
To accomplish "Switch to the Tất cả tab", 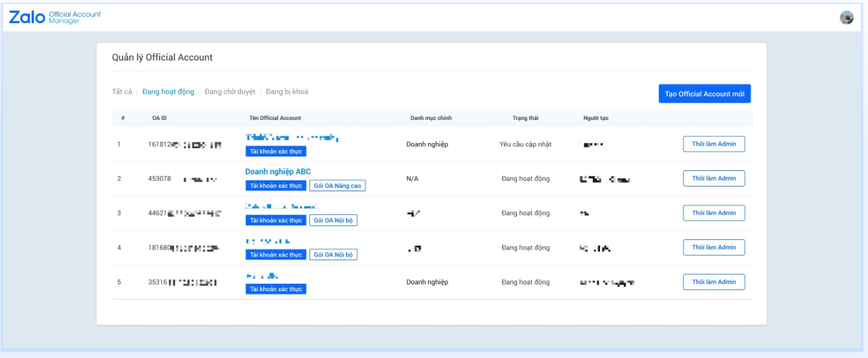I will click(122, 92).
